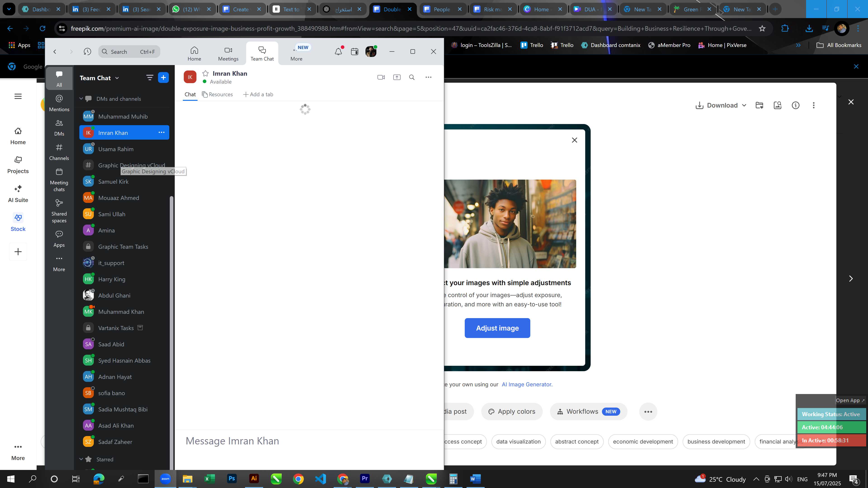Open options for Imran Khan chat row

point(162,133)
